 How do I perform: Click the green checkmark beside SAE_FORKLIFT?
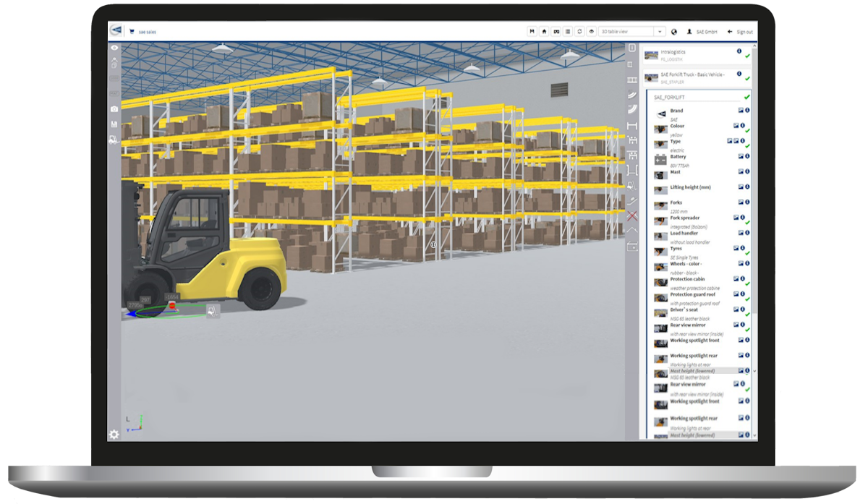click(x=746, y=97)
